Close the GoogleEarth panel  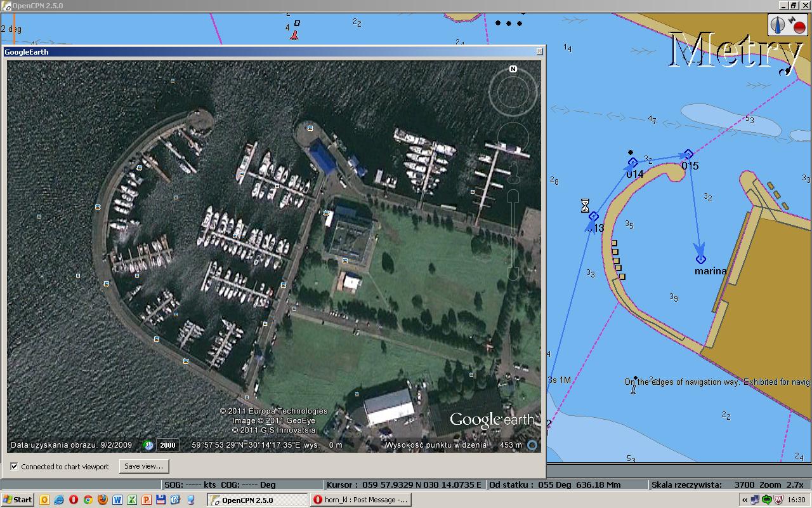[x=539, y=51]
